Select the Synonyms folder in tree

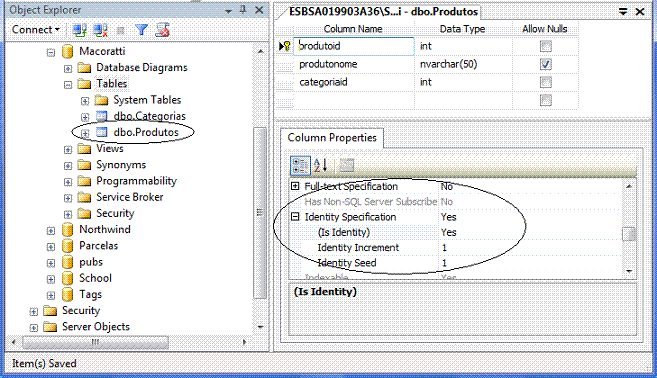(121, 165)
